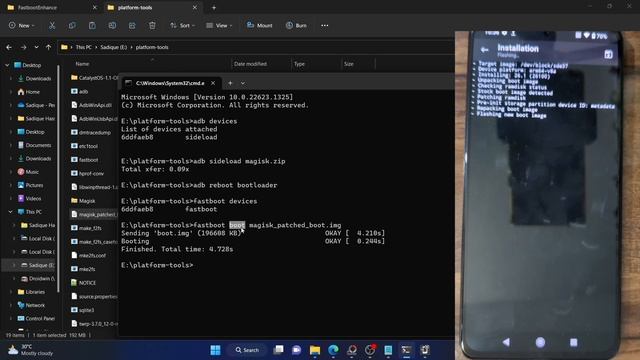Image resolution: width=640 pixels, height=360 pixels.
Task: Expand the Network item in the sidebar
Action: click(11, 305)
